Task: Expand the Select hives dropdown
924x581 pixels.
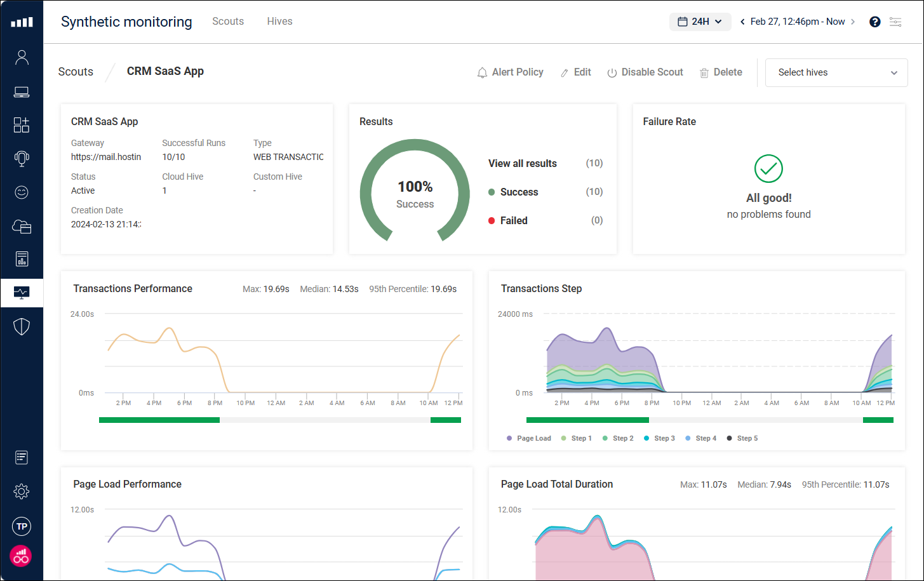Action: (x=836, y=72)
